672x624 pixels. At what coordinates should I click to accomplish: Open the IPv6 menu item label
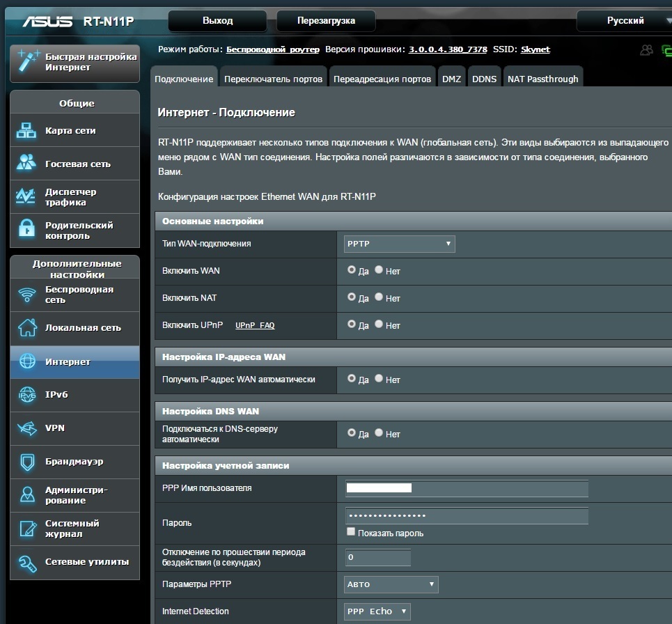[x=56, y=394]
